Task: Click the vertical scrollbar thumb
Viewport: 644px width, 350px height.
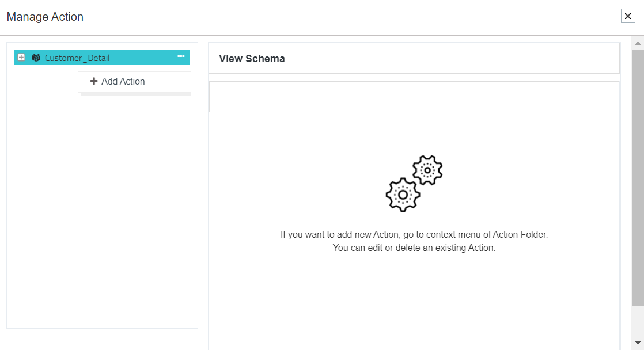Action: 638,173
